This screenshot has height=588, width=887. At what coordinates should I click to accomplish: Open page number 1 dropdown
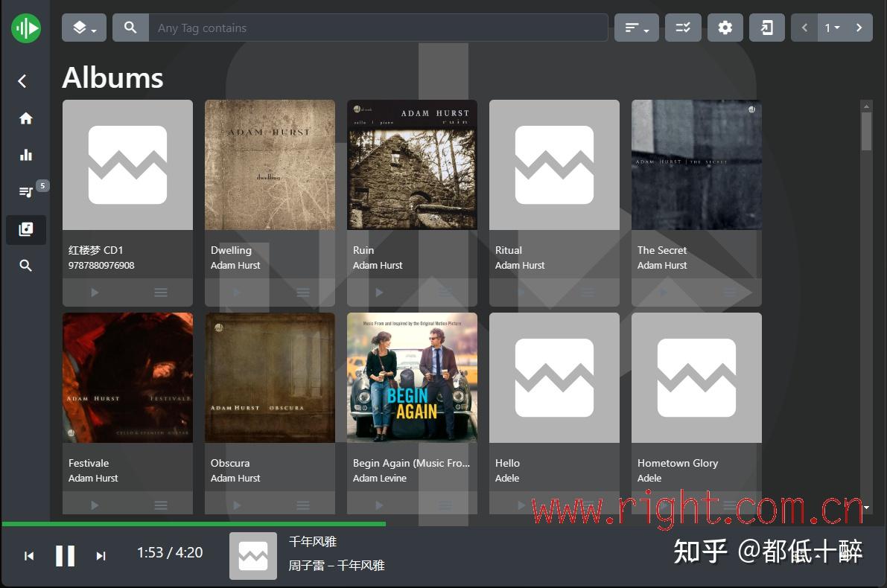tap(832, 28)
